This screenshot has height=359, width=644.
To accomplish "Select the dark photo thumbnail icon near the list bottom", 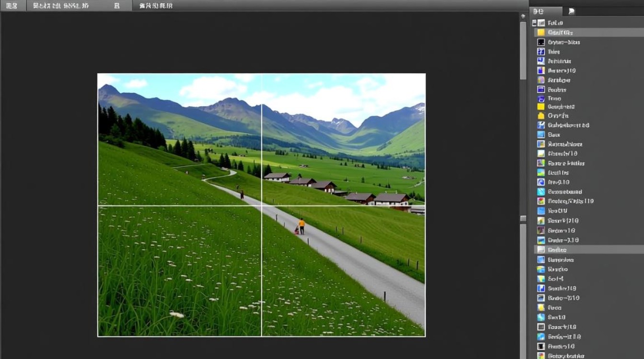I will pyautogui.click(x=540, y=346).
